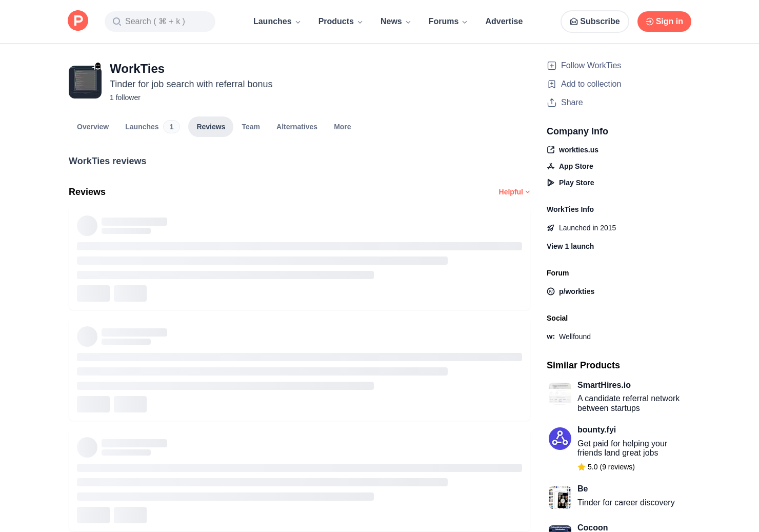Open the Play Store link
The width and height of the screenshot is (759, 532).
click(576, 183)
